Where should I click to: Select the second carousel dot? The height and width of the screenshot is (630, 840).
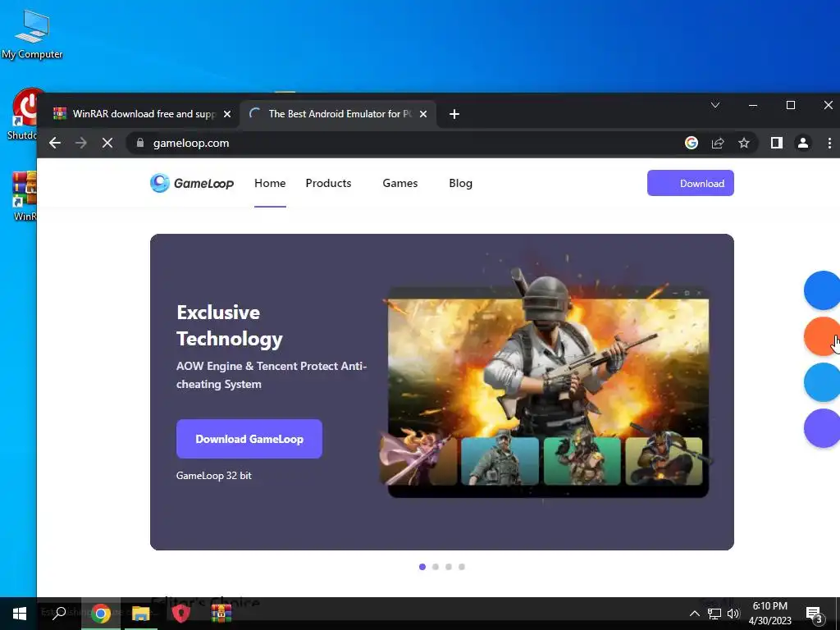point(436,567)
